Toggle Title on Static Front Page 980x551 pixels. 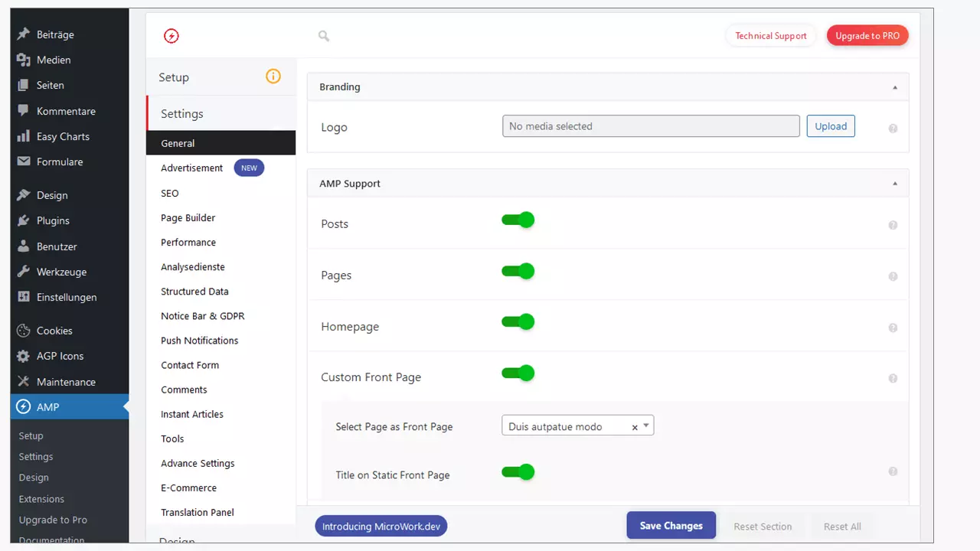[x=518, y=472]
